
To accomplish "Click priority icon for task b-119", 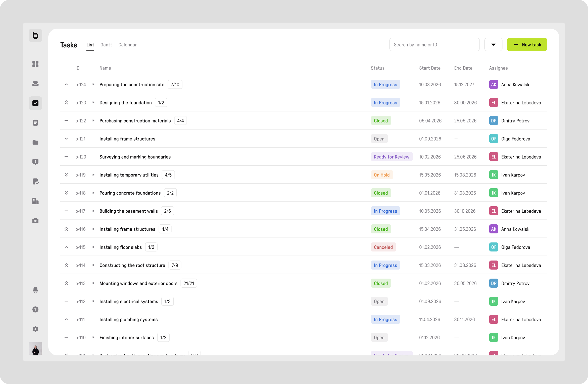I will pyautogui.click(x=66, y=175).
